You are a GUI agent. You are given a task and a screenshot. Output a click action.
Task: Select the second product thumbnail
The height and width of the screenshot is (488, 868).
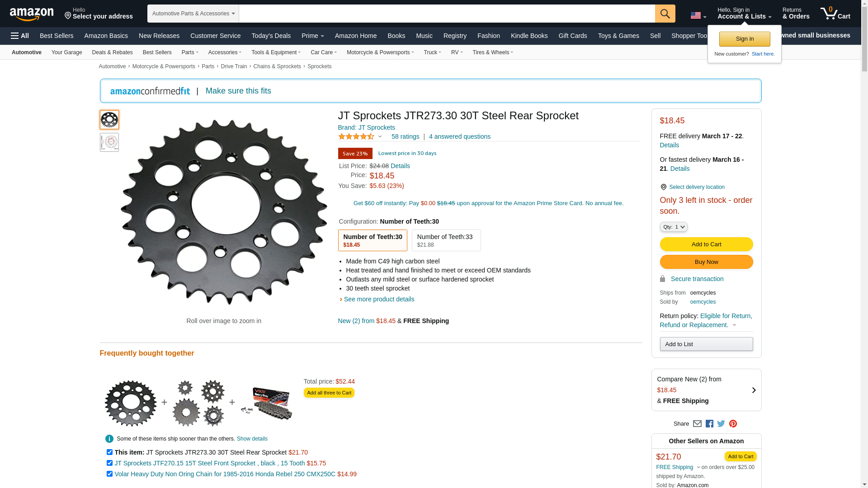109,142
